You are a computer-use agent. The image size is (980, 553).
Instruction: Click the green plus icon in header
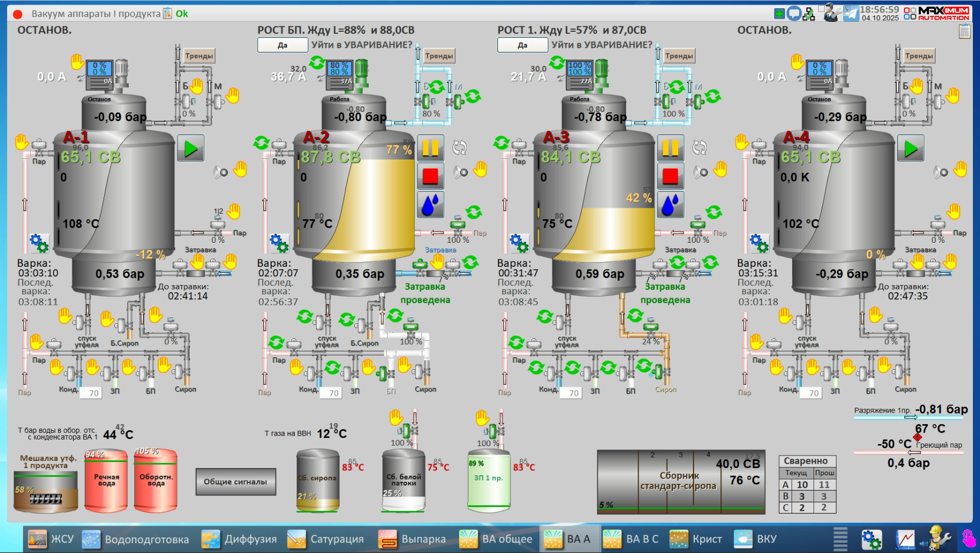[779, 14]
